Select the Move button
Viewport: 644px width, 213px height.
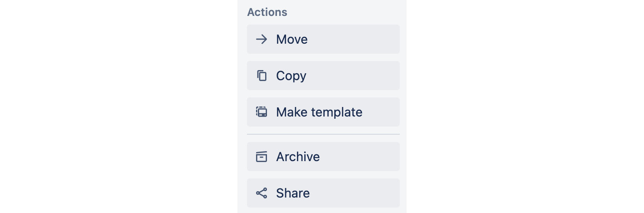tap(323, 39)
